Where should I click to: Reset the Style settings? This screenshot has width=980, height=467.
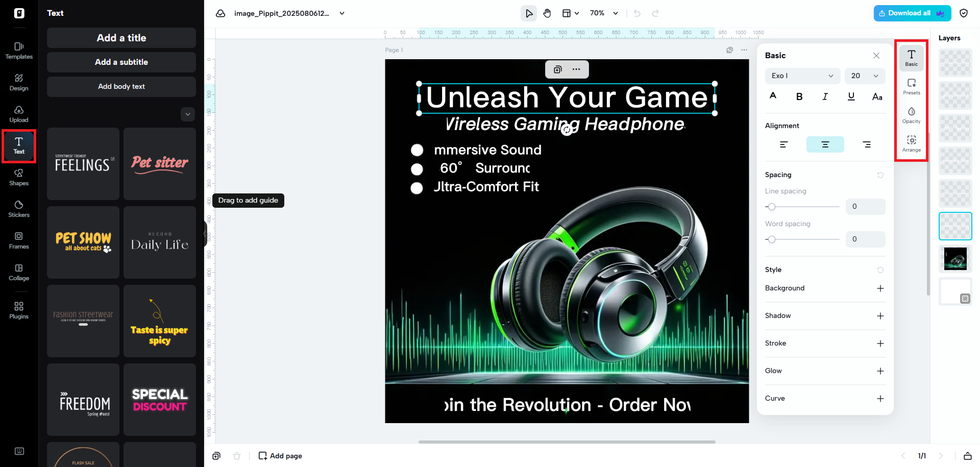880,270
